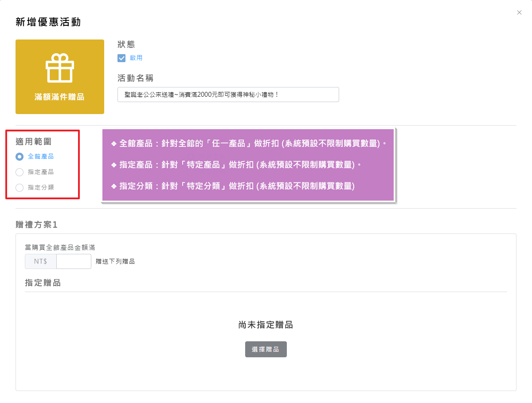Click the 新增優惠活動 dialog title
532x403 pixels.
coord(48,22)
